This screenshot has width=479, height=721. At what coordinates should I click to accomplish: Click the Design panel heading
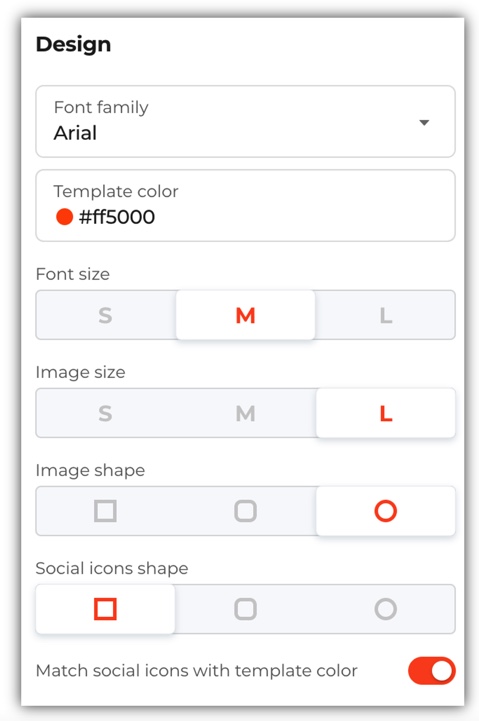pos(74,45)
